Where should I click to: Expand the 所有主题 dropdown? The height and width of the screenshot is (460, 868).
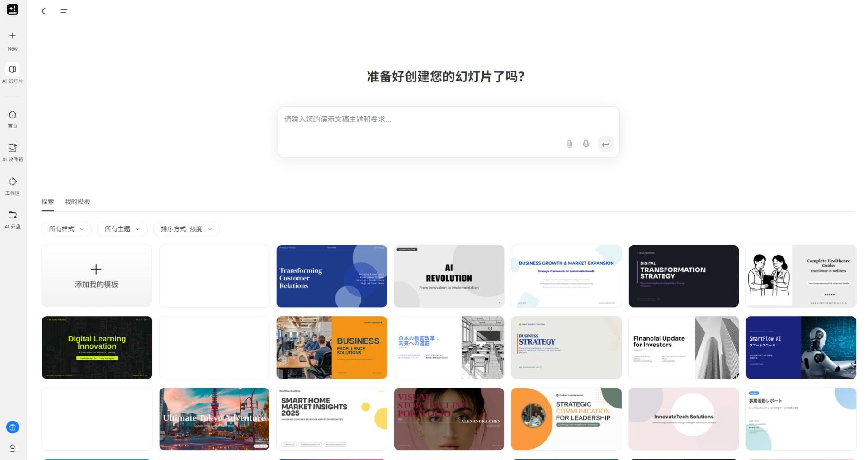click(122, 229)
